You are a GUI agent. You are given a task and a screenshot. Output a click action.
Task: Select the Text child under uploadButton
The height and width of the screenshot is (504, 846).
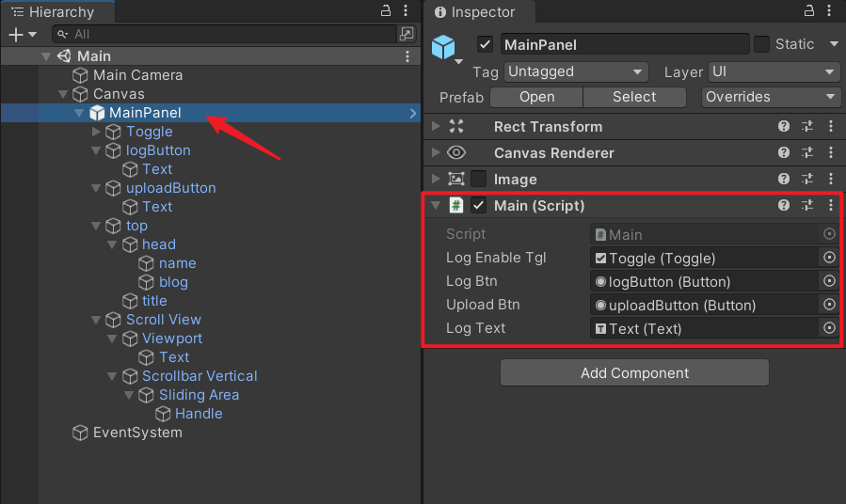(157, 207)
